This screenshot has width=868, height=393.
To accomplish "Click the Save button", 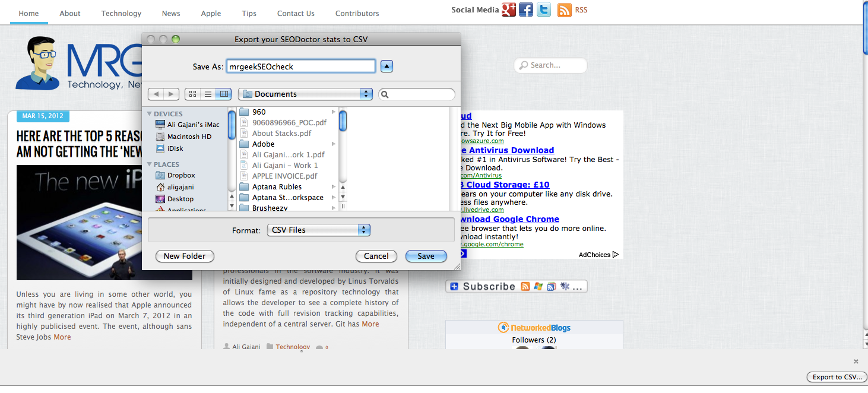I will coord(426,256).
